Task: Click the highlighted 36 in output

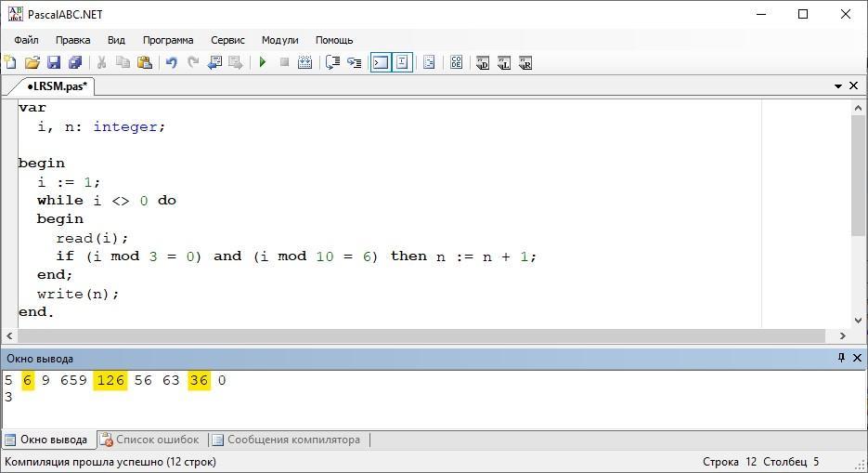Action: tap(199, 380)
